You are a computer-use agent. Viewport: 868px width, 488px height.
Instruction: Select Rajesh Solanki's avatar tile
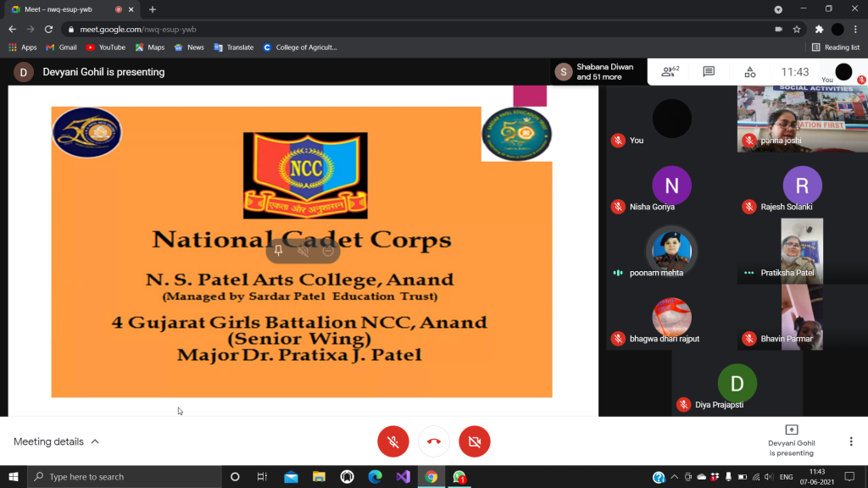point(802,186)
